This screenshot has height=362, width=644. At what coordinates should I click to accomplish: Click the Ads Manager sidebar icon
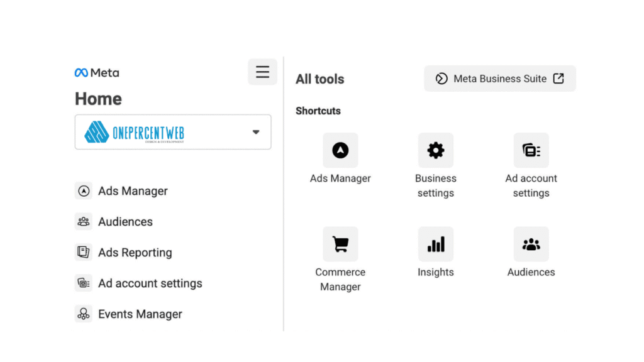(83, 191)
